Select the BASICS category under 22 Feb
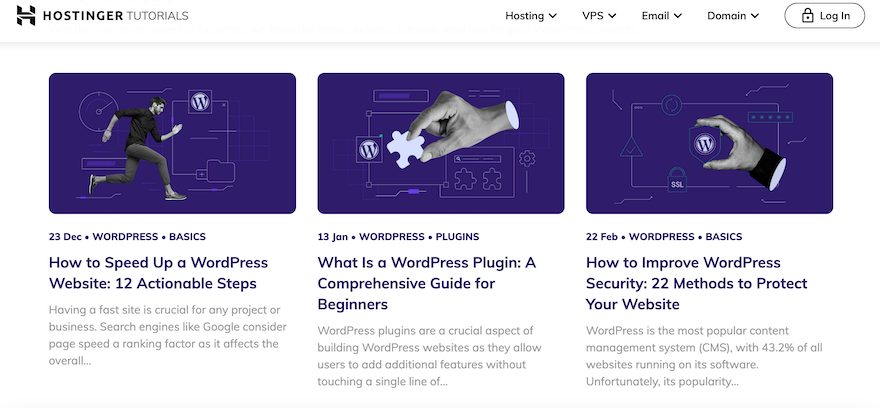880x408 pixels. (724, 237)
